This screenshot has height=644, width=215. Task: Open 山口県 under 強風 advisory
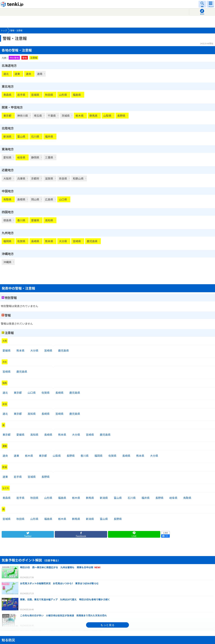tap(31, 393)
